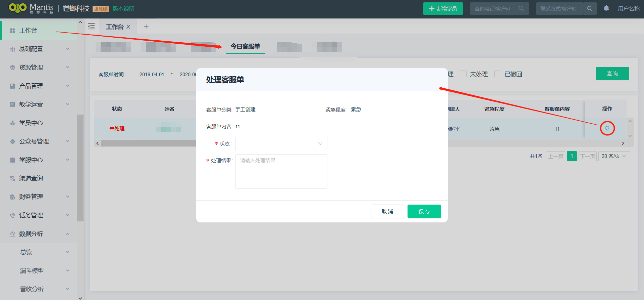The image size is (644, 300).
Task: Click the 话务管理 sidebar icon
Action: tap(12, 215)
